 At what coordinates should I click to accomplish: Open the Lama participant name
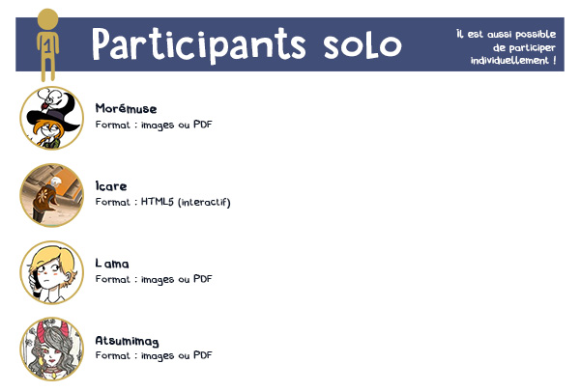(x=112, y=264)
